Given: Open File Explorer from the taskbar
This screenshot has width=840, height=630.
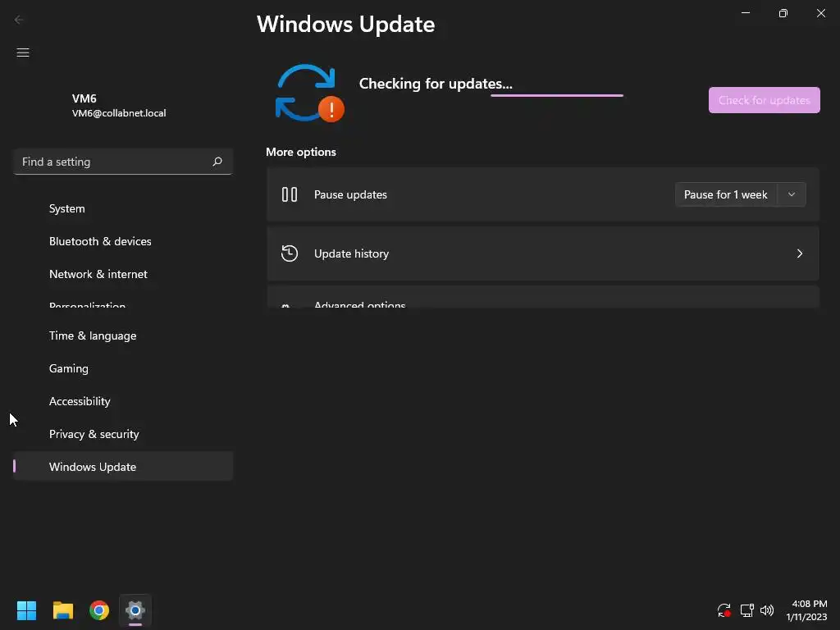Looking at the screenshot, I should point(62,610).
